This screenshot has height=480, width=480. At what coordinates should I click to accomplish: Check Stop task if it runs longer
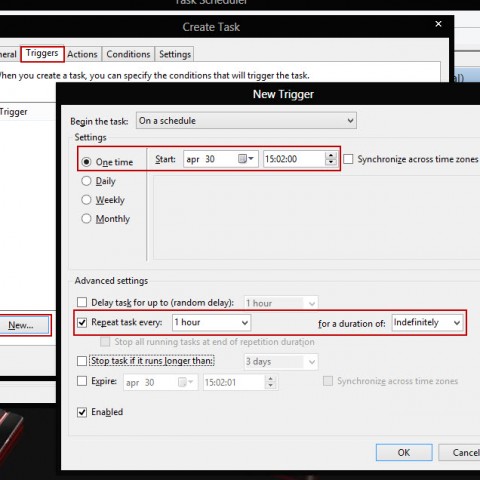tap(82, 361)
